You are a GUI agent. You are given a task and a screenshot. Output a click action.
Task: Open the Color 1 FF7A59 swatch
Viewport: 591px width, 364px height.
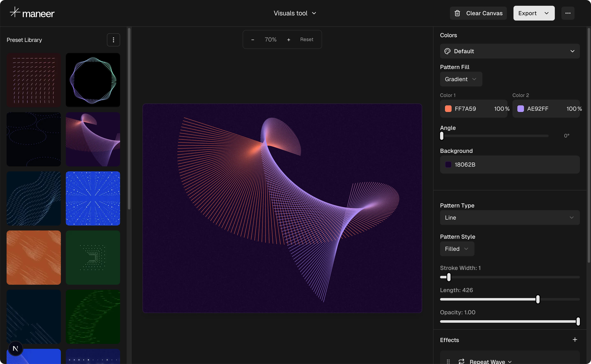pyautogui.click(x=448, y=109)
